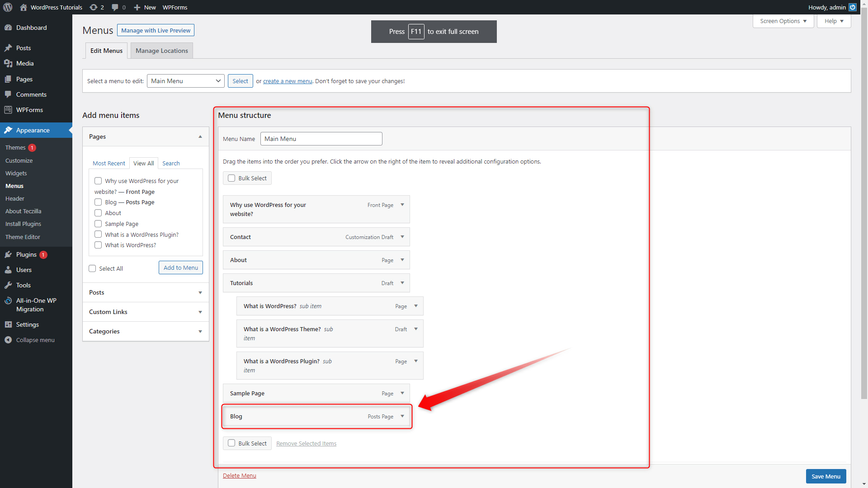Open Posts via its pushpin icon

[x=8, y=48]
